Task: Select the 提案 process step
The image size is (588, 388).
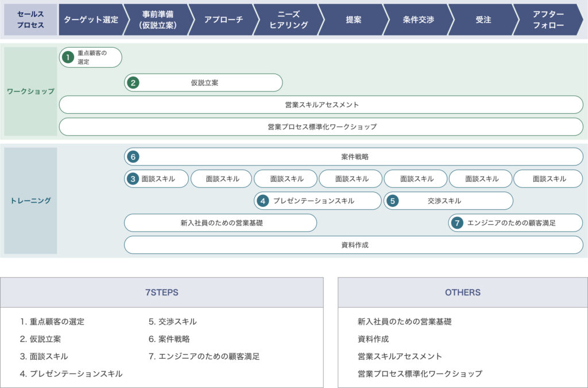Action: 353,20
